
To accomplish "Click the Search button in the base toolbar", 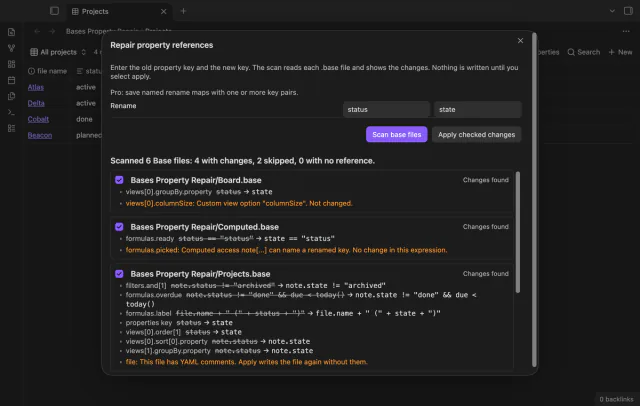I will pyautogui.click(x=584, y=52).
